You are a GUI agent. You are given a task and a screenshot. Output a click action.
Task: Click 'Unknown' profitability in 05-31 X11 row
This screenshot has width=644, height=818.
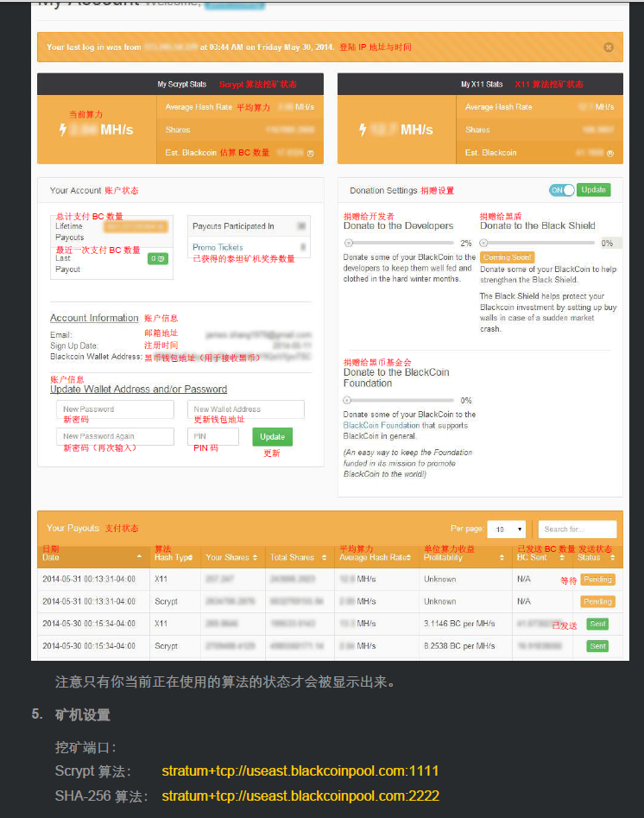[x=439, y=579]
